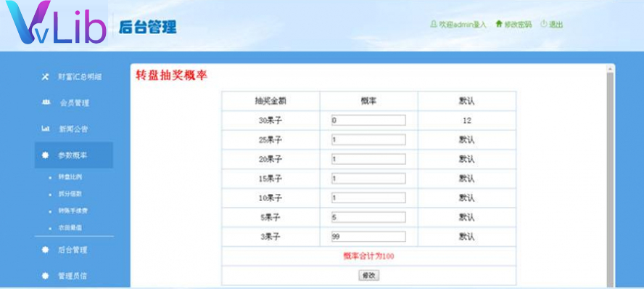Focus the probability field for 10果子
Image resolution: width=644 pixels, height=289 pixels.
click(368, 198)
